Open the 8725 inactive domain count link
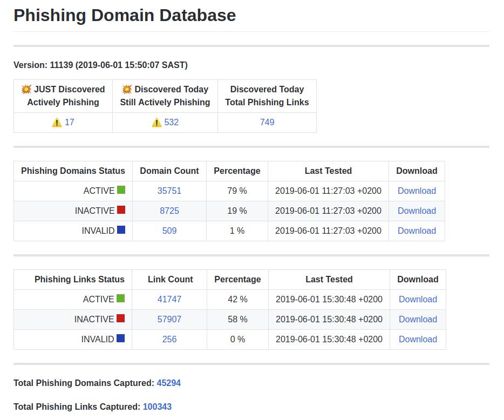 tap(169, 211)
